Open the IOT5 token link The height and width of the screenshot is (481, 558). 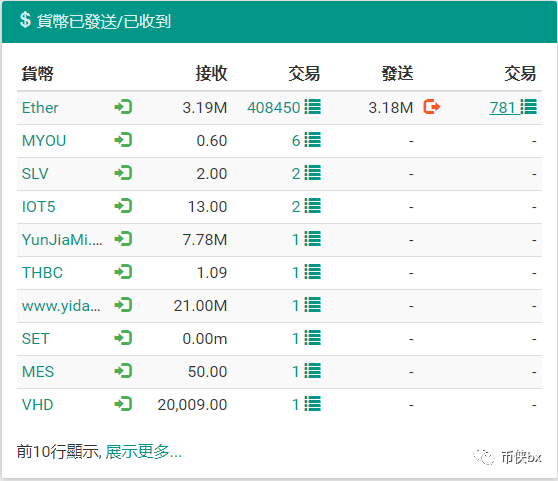(x=38, y=207)
